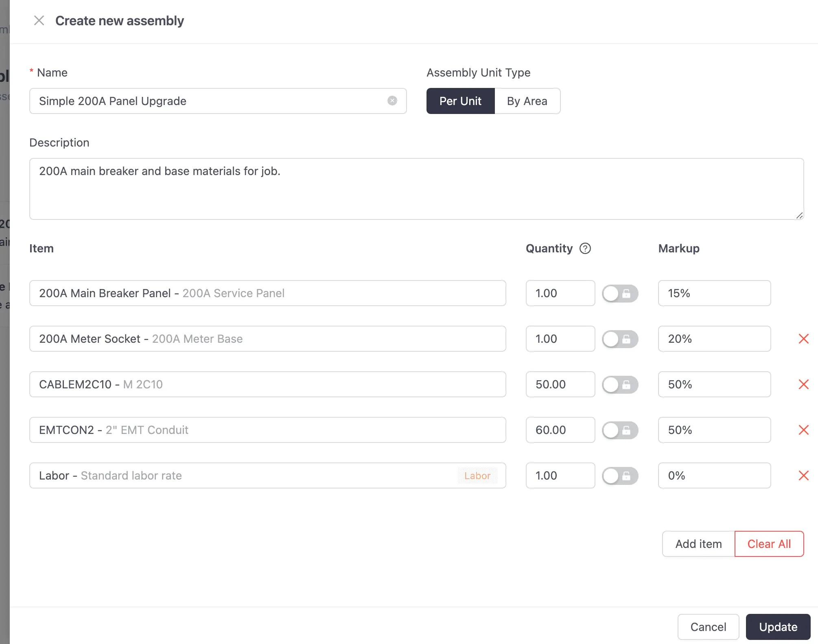Open the 200A Main Breaker Panel item selector
Image resolution: width=818 pixels, height=644 pixels.
267,293
